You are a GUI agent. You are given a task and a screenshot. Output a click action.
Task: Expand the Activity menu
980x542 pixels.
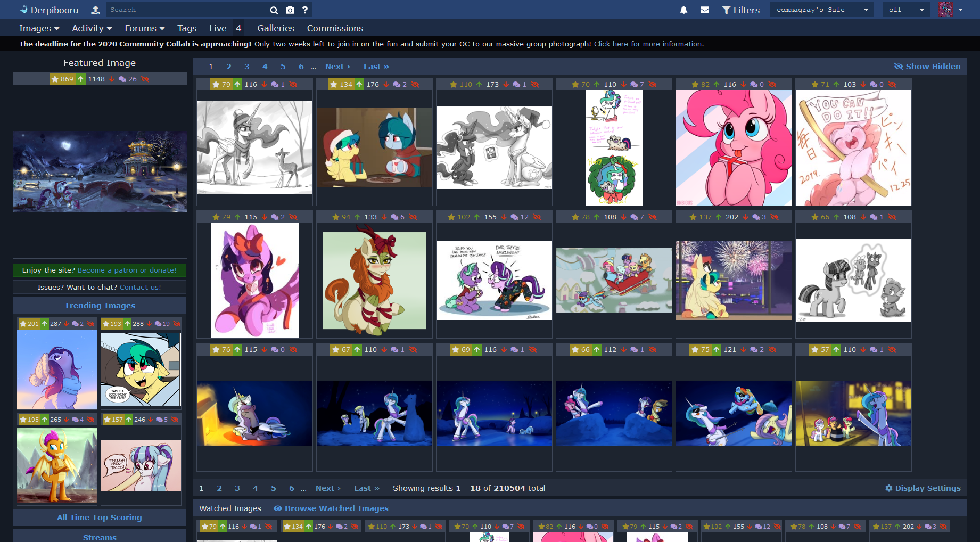92,28
